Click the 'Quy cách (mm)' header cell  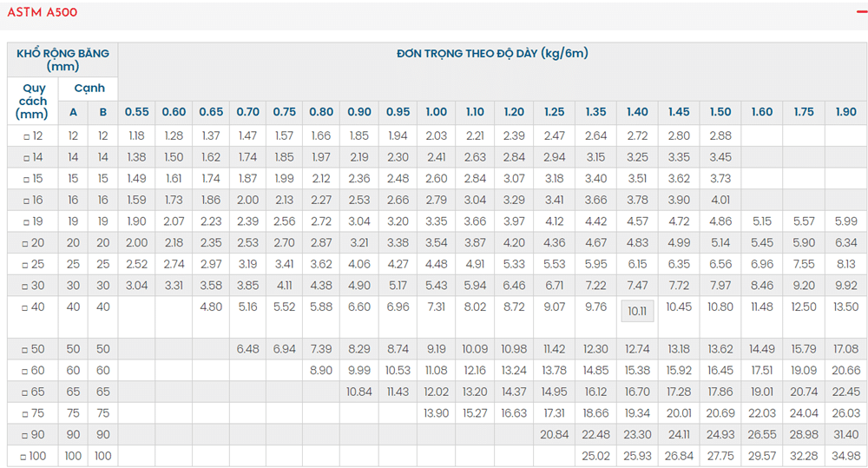point(33,101)
